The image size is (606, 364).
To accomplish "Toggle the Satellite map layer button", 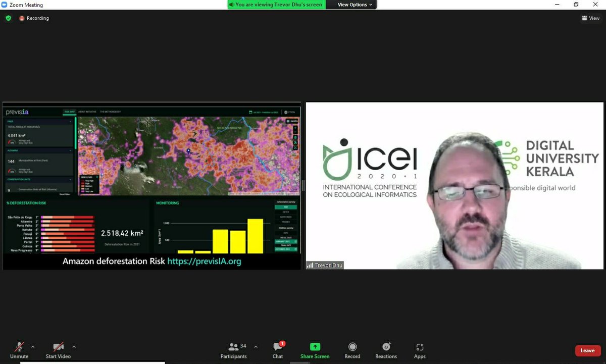I will 292,121.
